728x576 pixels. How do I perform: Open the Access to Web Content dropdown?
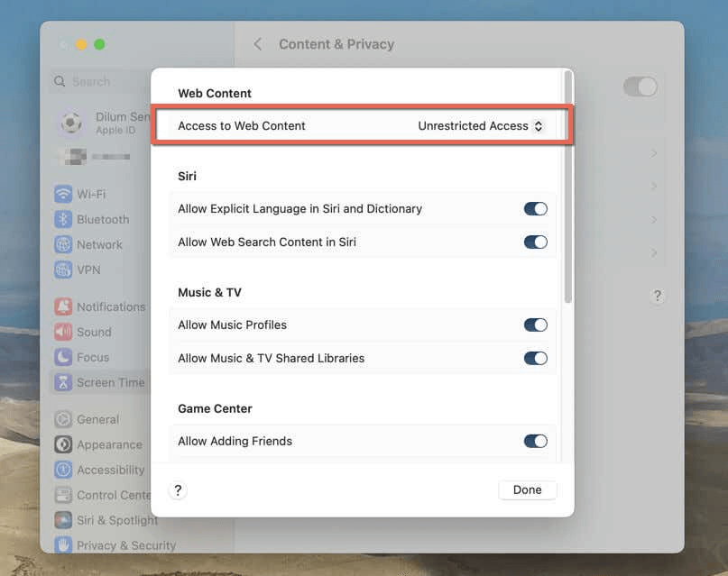coord(481,126)
